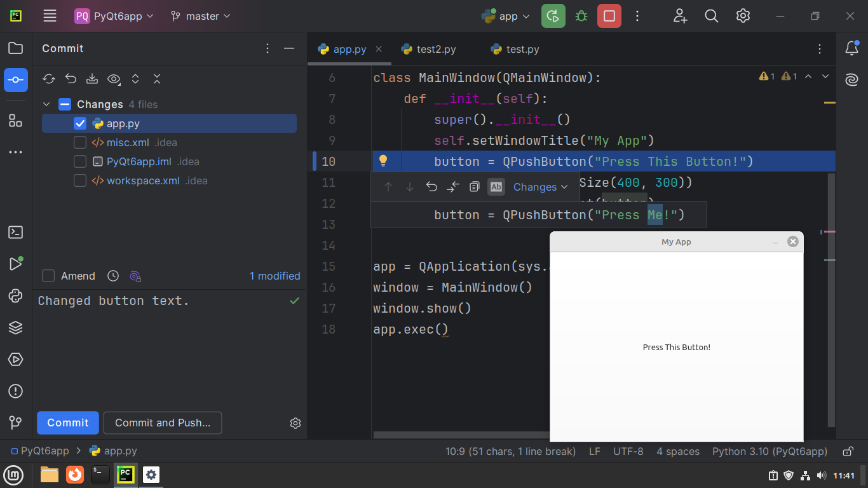Go to next change arrow in popup
The image size is (868, 488).
click(410, 187)
